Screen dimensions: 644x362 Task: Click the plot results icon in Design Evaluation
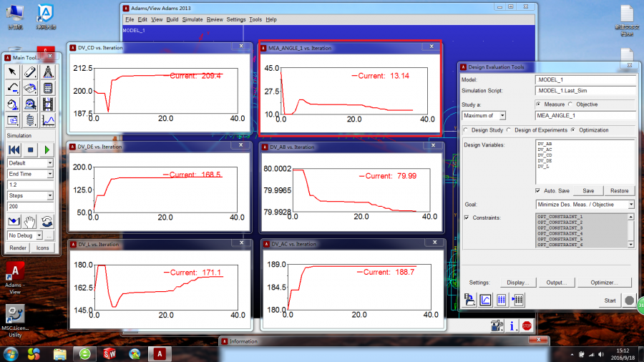[485, 300]
